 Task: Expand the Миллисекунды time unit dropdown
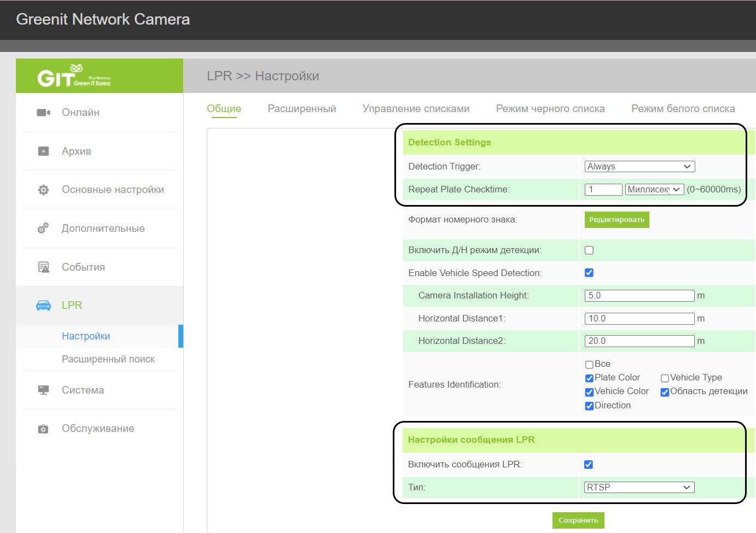point(654,190)
